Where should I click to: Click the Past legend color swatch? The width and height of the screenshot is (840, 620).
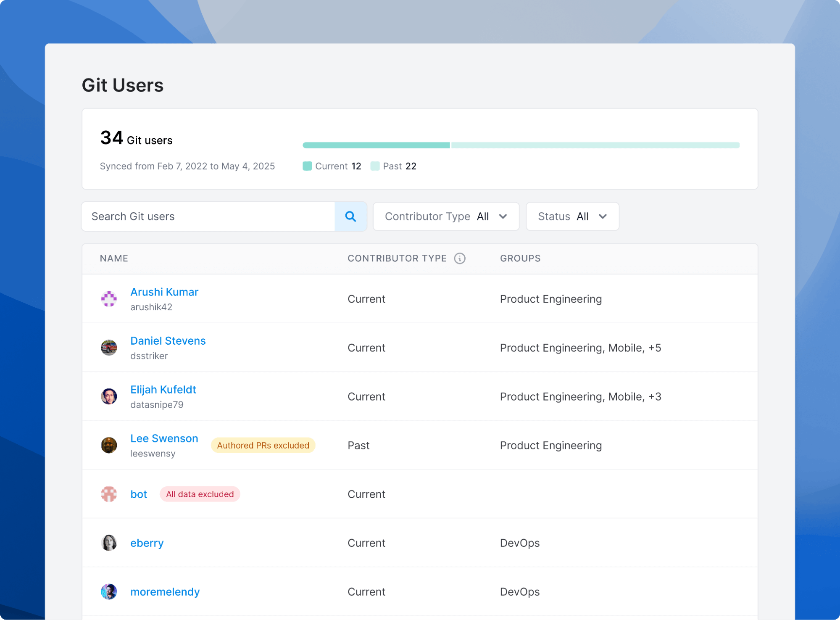[x=375, y=166]
